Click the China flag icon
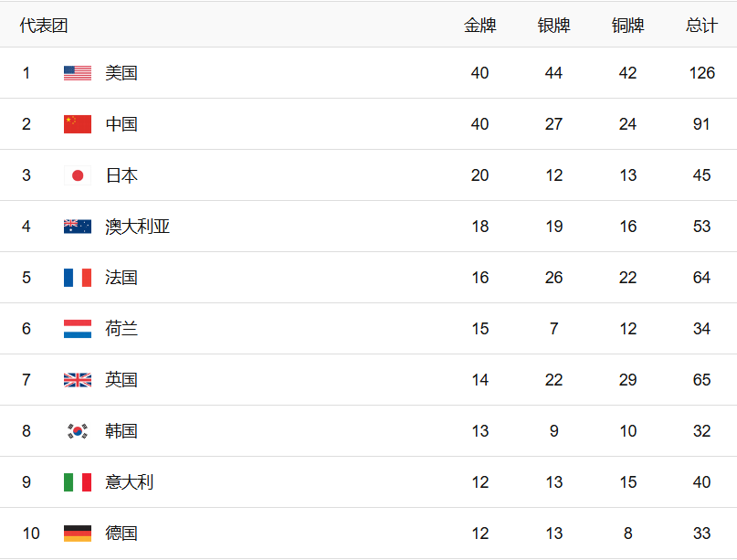 click(78, 124)
